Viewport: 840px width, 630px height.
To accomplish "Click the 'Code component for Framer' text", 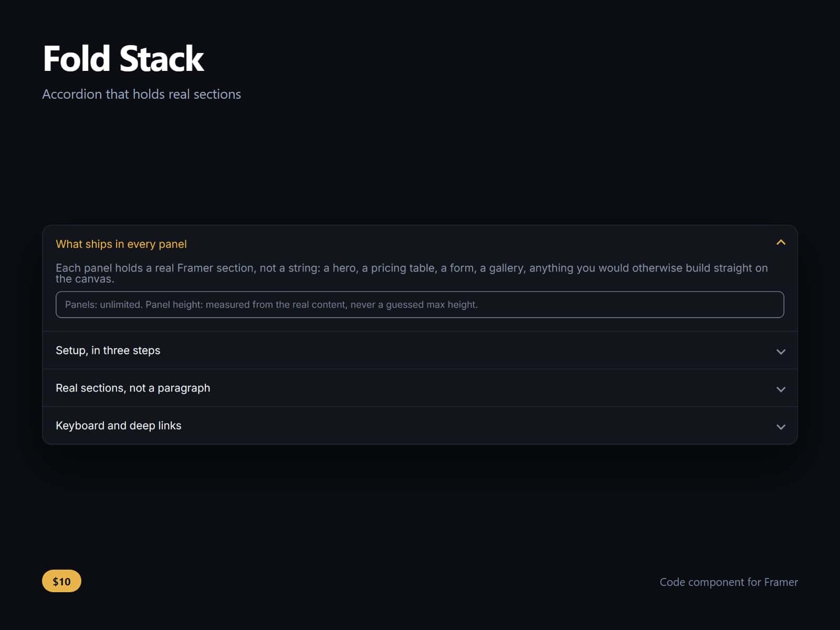I will (729, 582).
